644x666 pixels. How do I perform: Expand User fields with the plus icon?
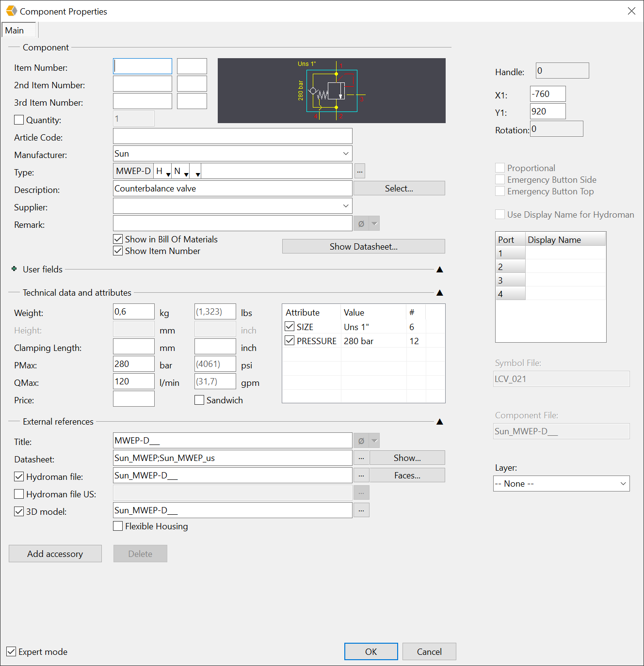coord(14,269)
